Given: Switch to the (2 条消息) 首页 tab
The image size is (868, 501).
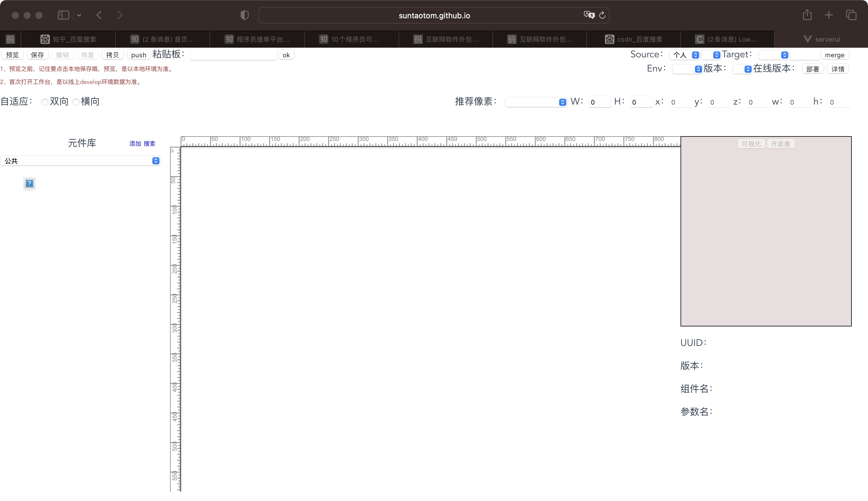Looking at the screenshot, I should pos(162,39).
